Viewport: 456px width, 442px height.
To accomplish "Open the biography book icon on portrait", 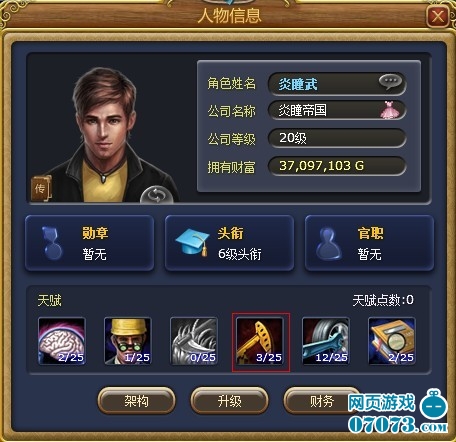I will point(41,189).
